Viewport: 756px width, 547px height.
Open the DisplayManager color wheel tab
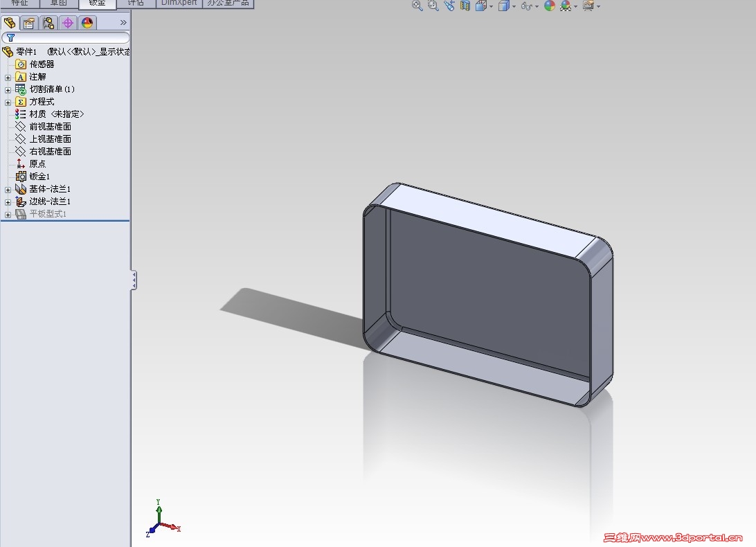tap(87, 23)
